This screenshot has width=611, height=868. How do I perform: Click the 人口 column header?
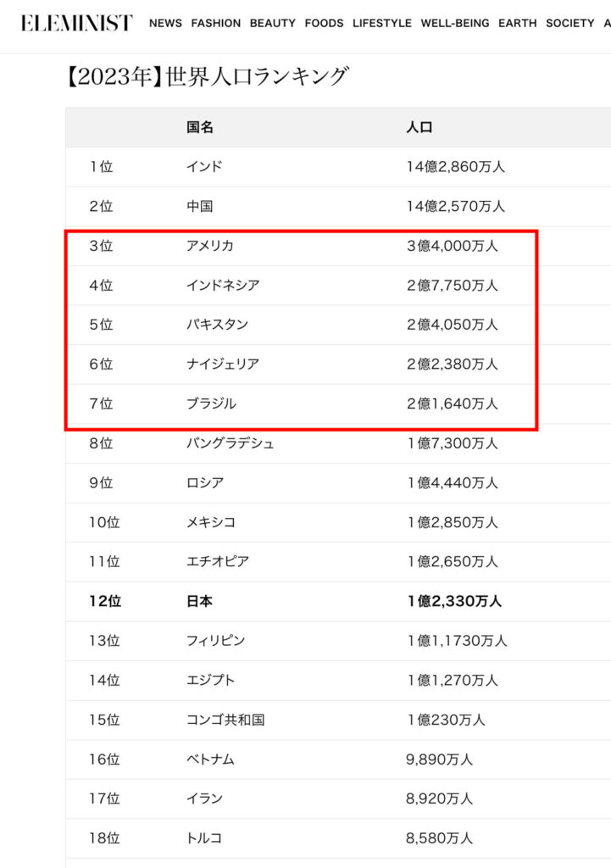419,127
